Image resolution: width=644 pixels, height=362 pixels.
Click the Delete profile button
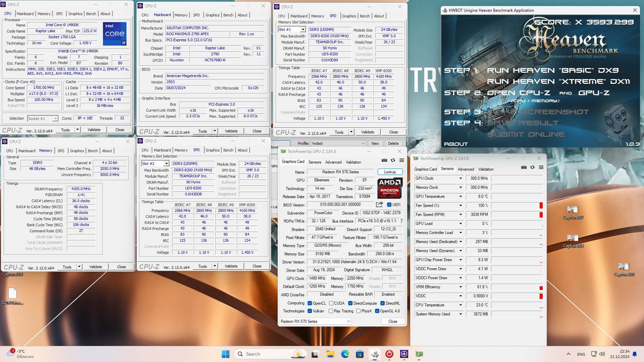pos(393,143)
